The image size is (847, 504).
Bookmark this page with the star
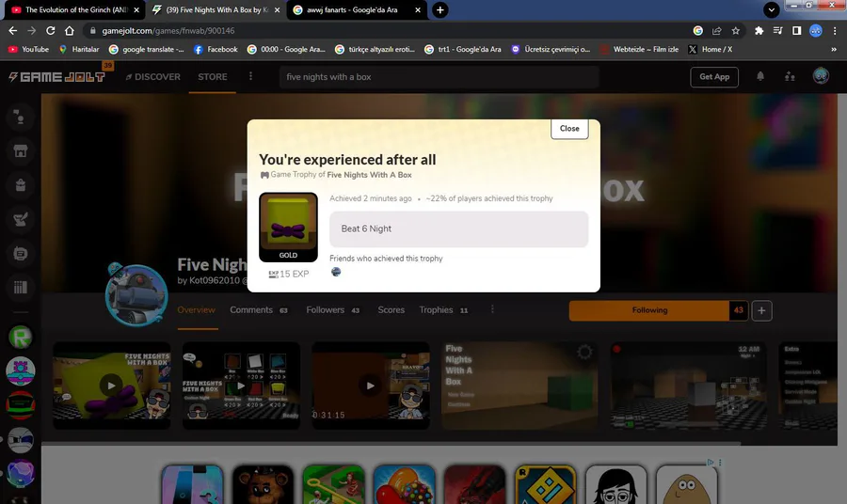(736, 31)
